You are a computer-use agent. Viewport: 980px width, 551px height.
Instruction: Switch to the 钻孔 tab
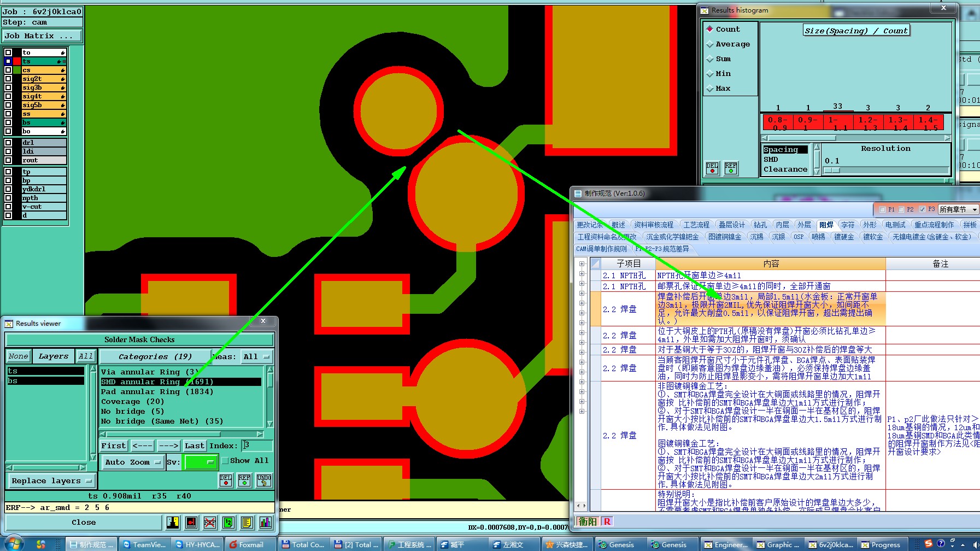[760, 225]
